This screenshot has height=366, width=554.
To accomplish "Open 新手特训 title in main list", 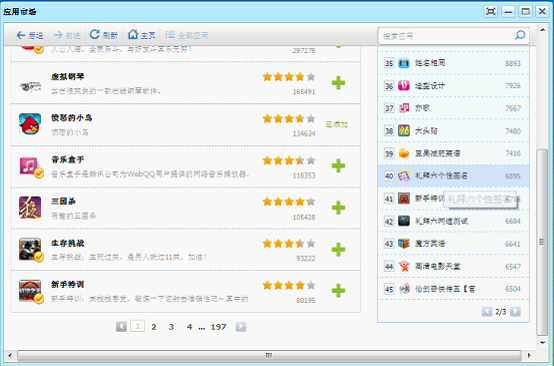I will pyautogui.click(x=67, y=284).
